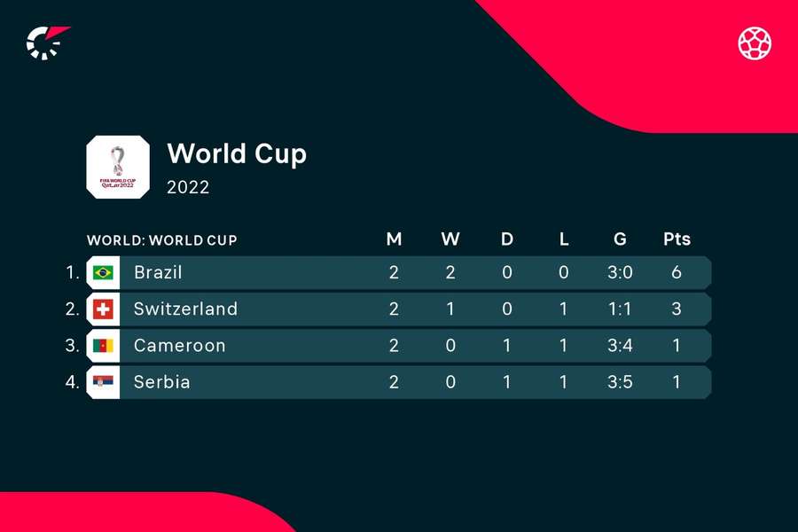The height and width of the screenshot is (532, 798).
Task: Click the Cameroon flag icon
Action: [103, 346]
